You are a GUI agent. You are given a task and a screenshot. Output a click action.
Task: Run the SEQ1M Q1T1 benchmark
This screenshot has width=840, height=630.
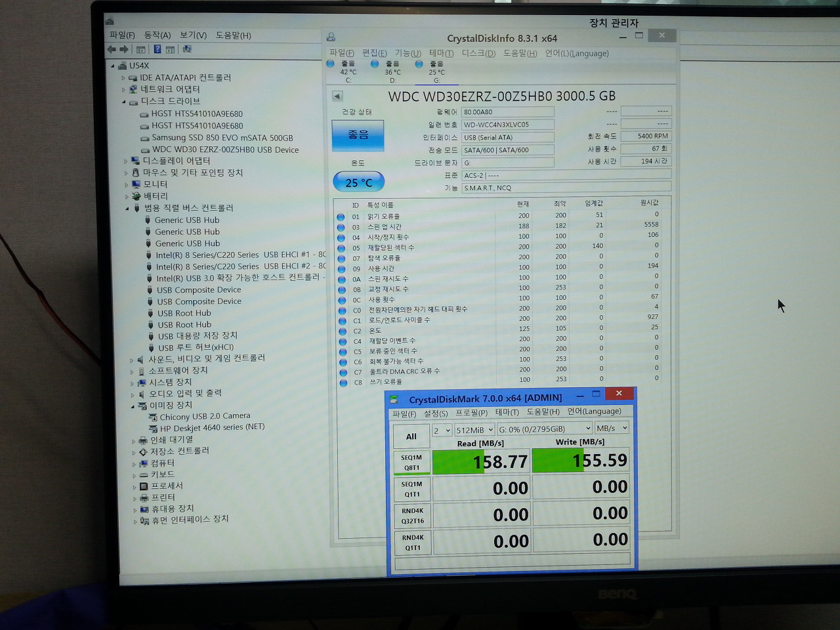pos(411,489)
